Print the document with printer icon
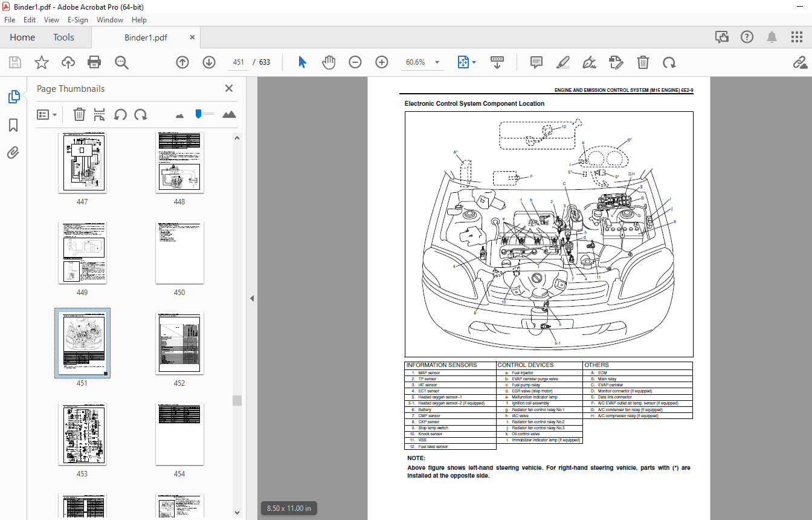 pyautogui.click(x=94, y=62)
